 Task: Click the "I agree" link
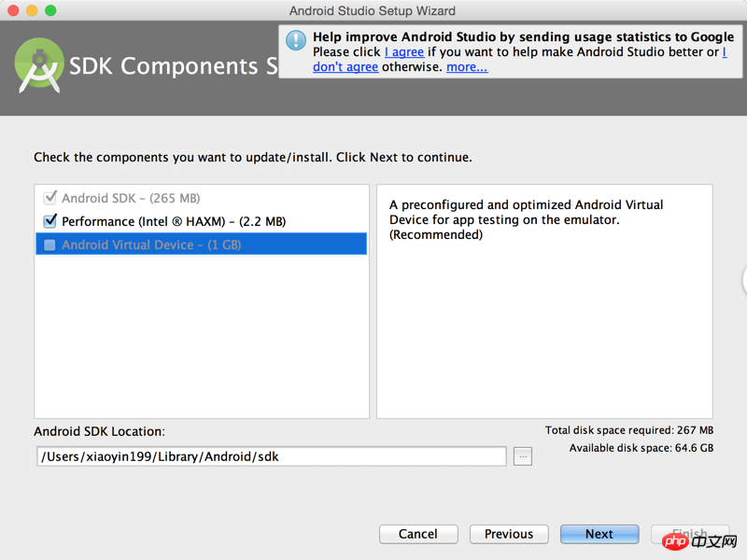click(404, 52)
